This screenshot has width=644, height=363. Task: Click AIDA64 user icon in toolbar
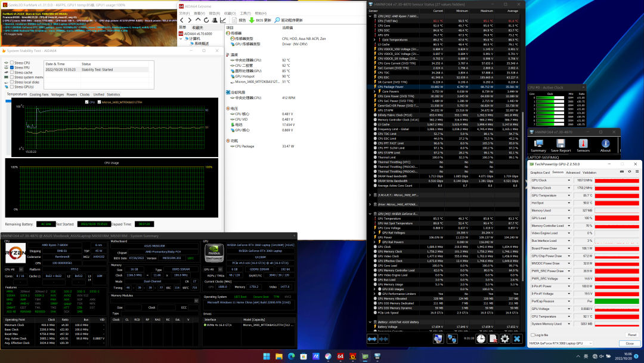[215, 20]
